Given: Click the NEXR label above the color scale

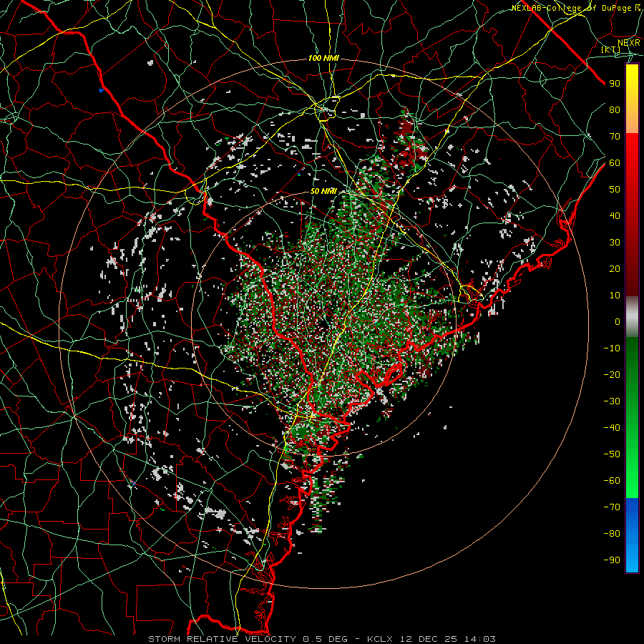Looking at the screenshot, I should pyautogui.click(x=628, y=43).
